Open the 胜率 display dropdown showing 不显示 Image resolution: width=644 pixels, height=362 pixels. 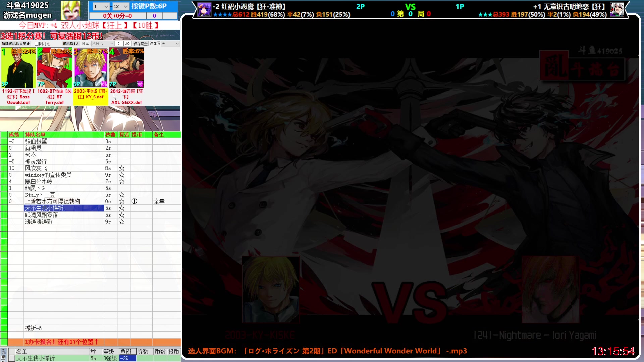pyautogui.click(x=103, y=44)
